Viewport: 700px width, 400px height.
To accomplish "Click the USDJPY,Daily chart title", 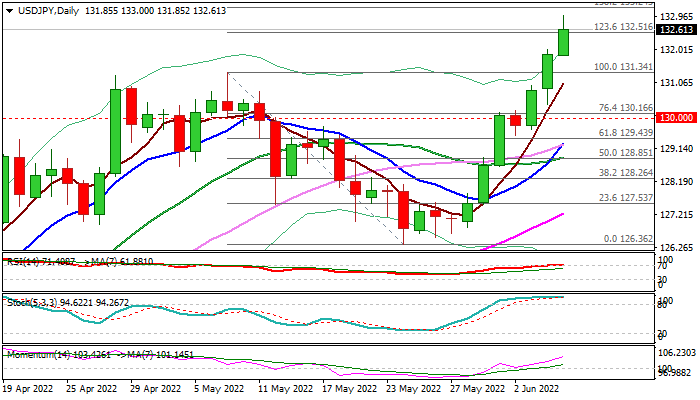I will [38, 8].
